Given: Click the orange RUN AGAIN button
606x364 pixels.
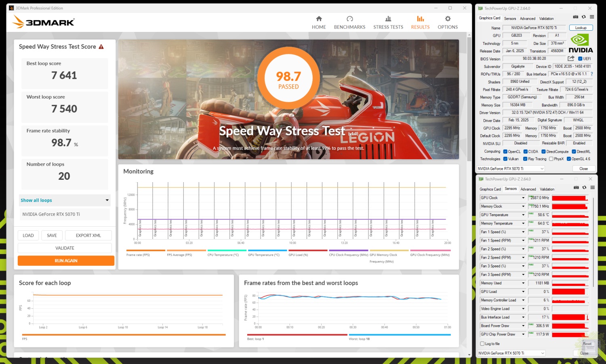Looking at the screenshot, I should 66,261.
